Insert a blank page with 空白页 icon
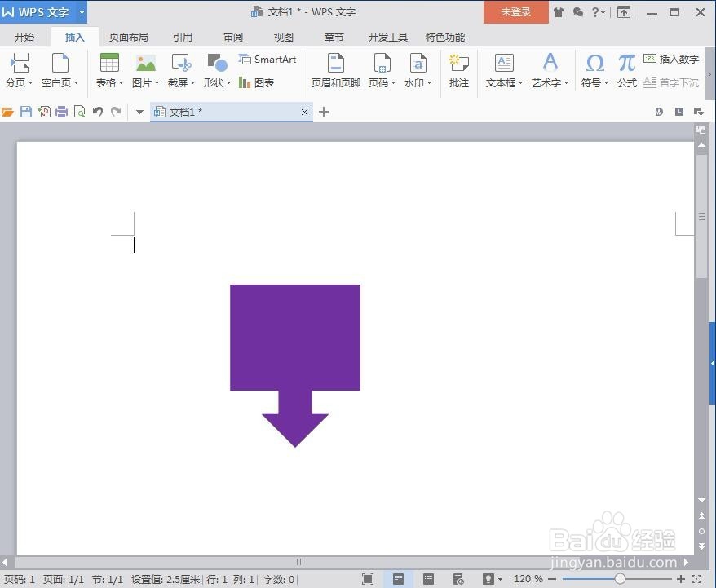Viewport: 716px width, 588px height. coord(60,63)
